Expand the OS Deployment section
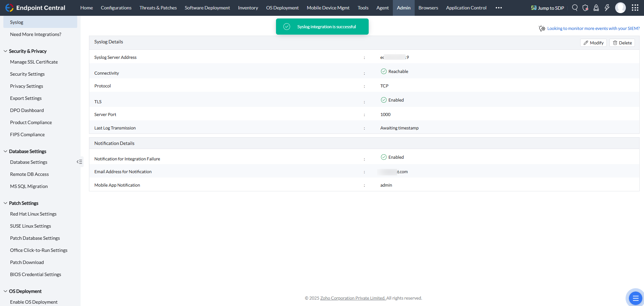Screen dimensions: 644x306 [5, 291]
